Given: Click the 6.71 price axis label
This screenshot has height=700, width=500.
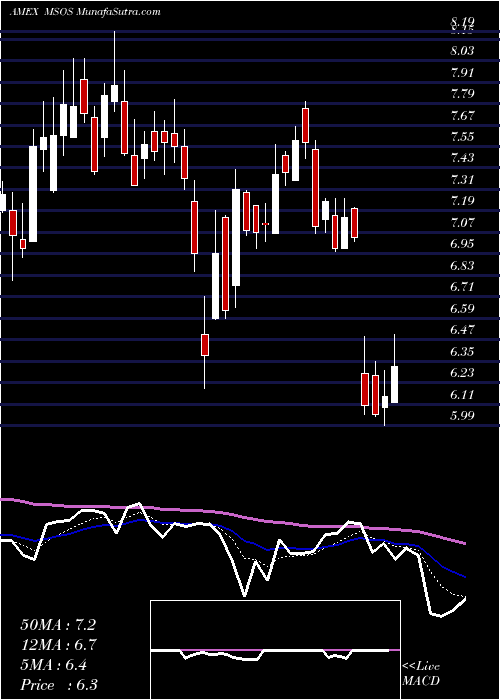Looking at the screenshot, I should point(463,287).
